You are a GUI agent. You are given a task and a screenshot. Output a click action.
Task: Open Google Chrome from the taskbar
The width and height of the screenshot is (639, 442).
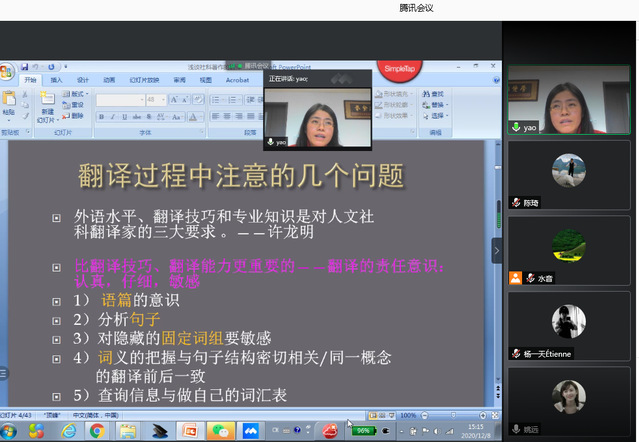97,431
